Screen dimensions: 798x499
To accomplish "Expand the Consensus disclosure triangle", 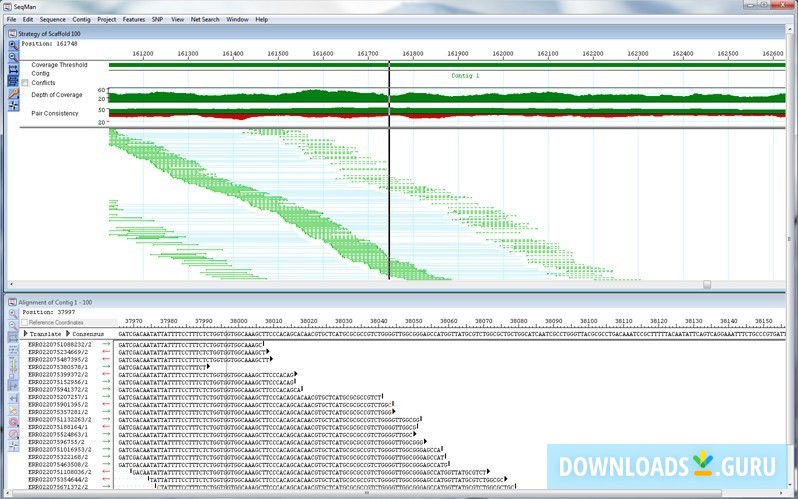I will click(70, 333).
